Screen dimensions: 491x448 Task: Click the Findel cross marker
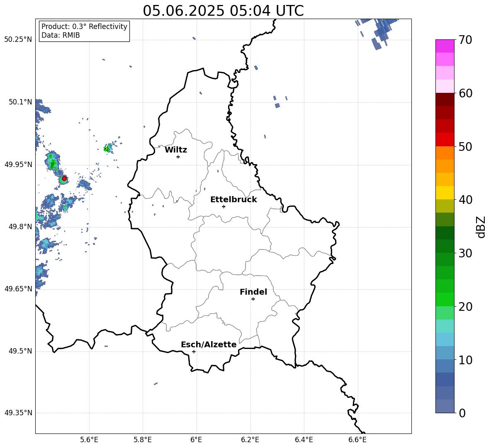point(253,299)
